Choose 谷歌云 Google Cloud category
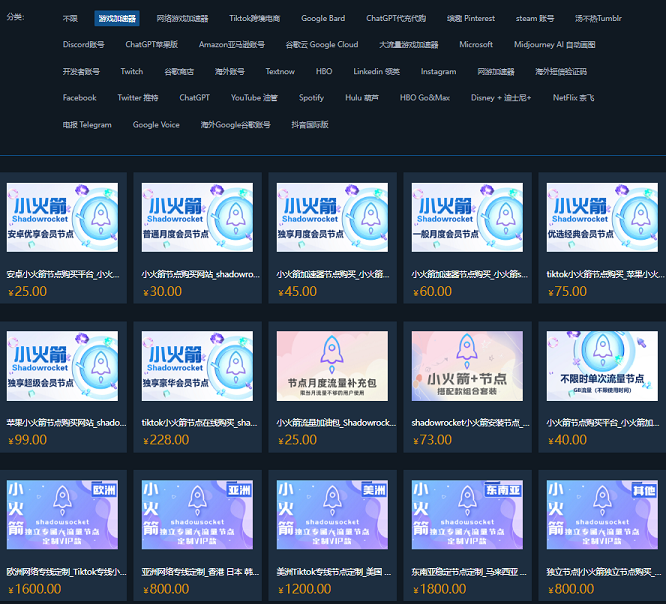666x604 pixels. click(x=322, y=44)
